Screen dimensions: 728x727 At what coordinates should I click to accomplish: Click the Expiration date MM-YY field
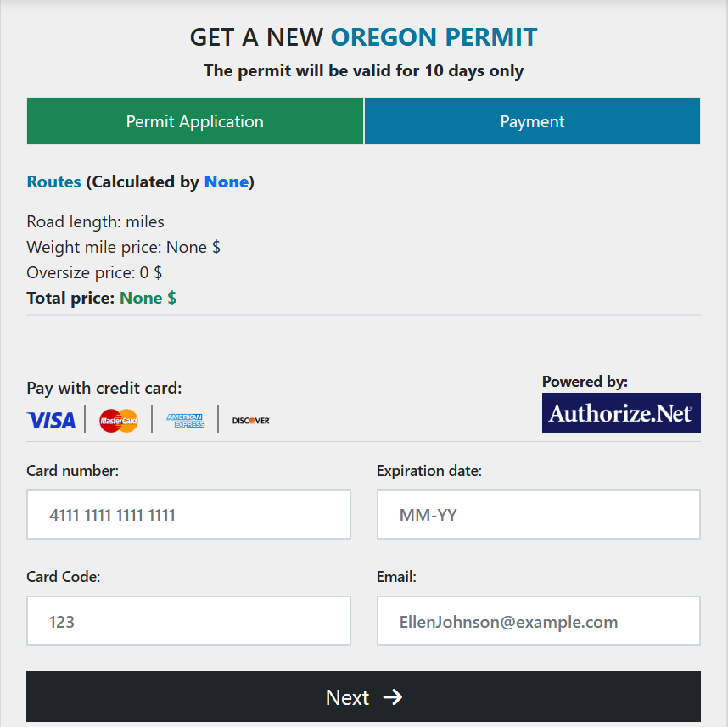click(538, 515)
